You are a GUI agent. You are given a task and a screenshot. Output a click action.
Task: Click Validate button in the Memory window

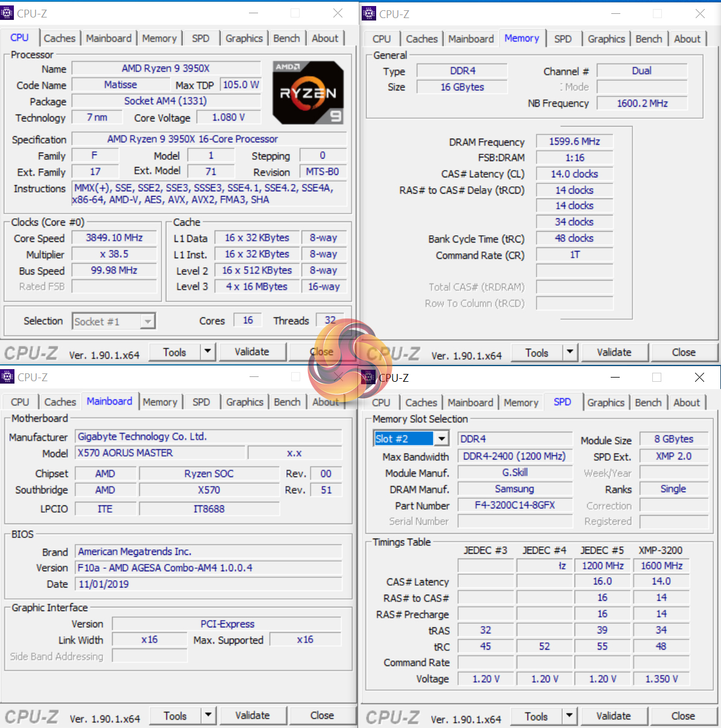[x=614, y=352]
